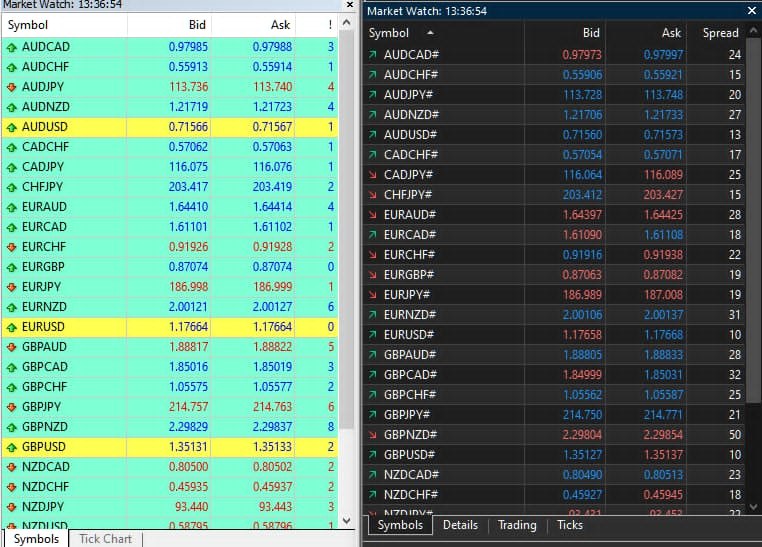Click the green trend arrow beside EURUSD#
This screenshot has width=762, height=547.
[373, 335]
